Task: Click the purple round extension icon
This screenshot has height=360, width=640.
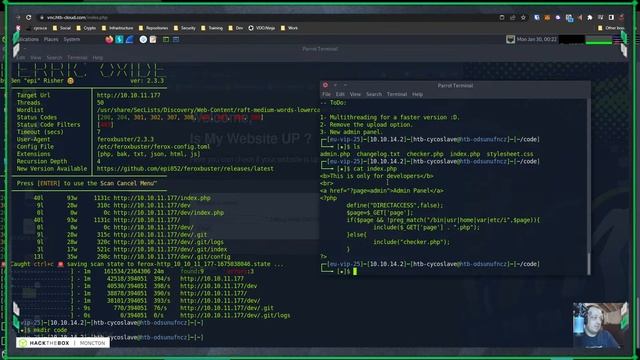Action: tap(558, 18)
